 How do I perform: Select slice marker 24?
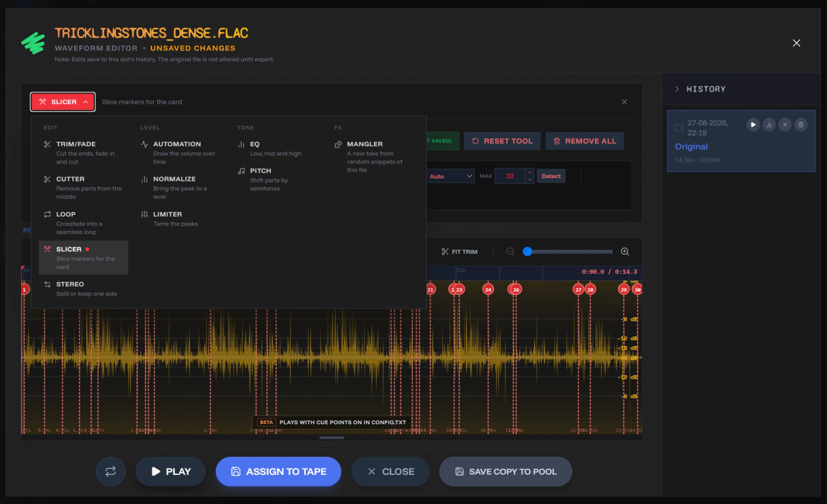[488, 290]
